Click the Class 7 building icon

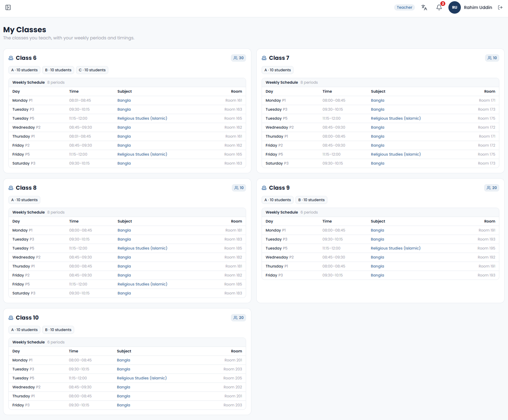(264, 58)
